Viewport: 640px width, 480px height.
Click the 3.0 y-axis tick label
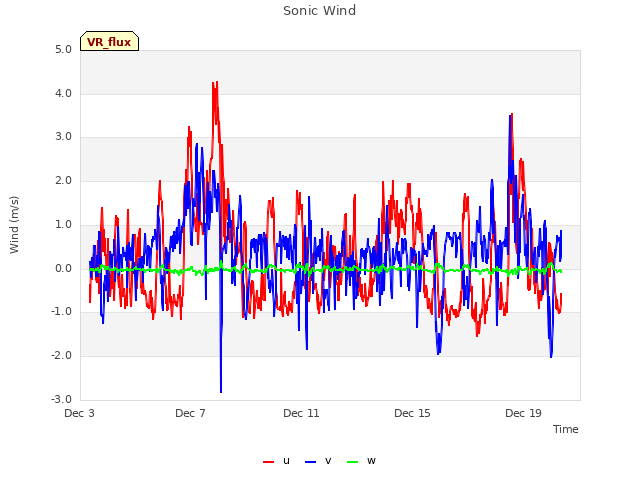[x=63, y=137]
